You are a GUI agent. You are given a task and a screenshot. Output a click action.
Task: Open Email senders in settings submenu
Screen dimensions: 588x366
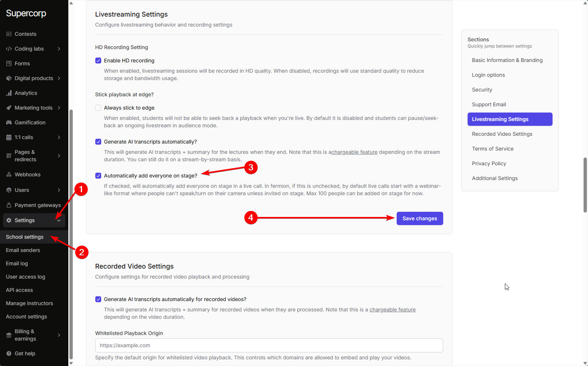[23, 250]
